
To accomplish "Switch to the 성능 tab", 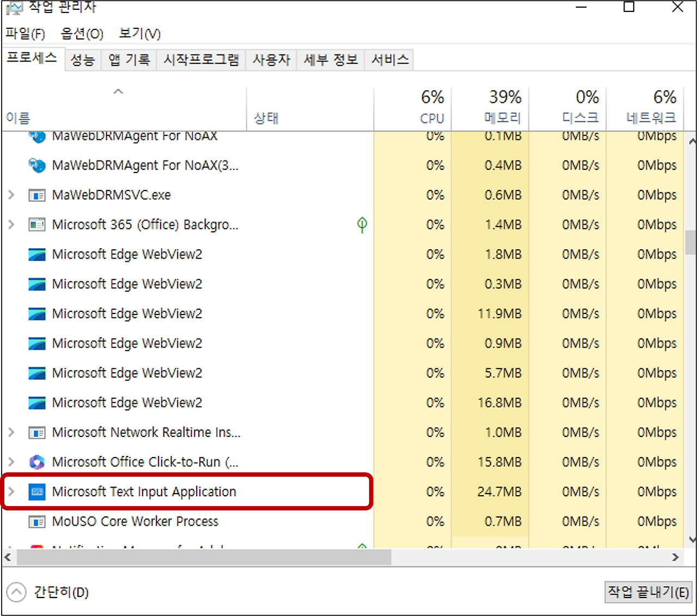I will [x=83, y=60].
